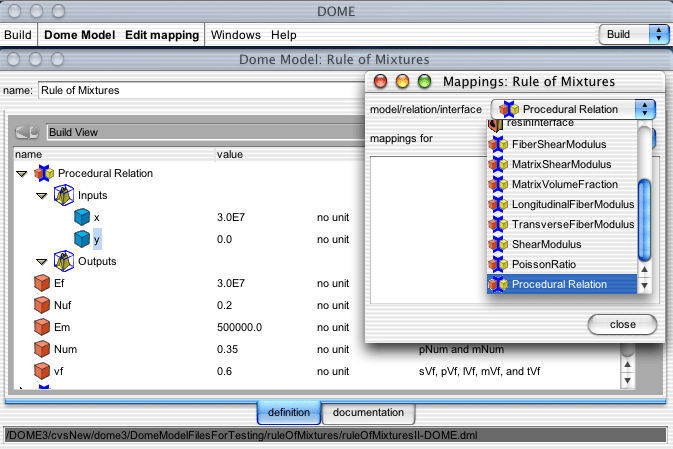The width and height of the screenshot is (673, 449).
Task: Select ShearModulus in the dropdown list
Action: [x=562, y=244]
